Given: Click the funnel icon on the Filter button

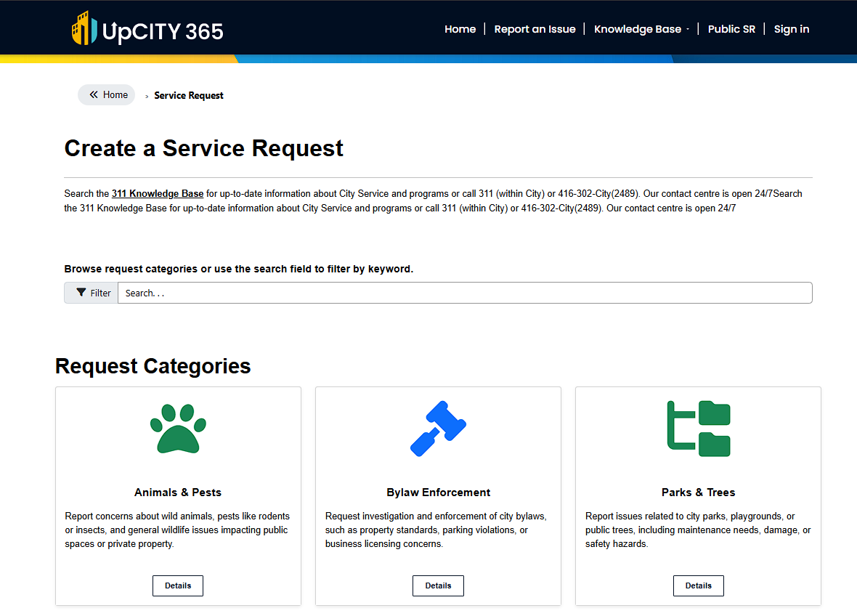Looking at the screenshot, I should (x=81, y=292).
